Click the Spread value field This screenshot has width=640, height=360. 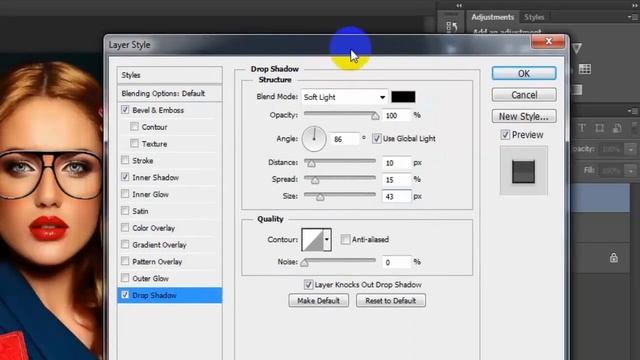pyautogui.click(x=396, y=180)
